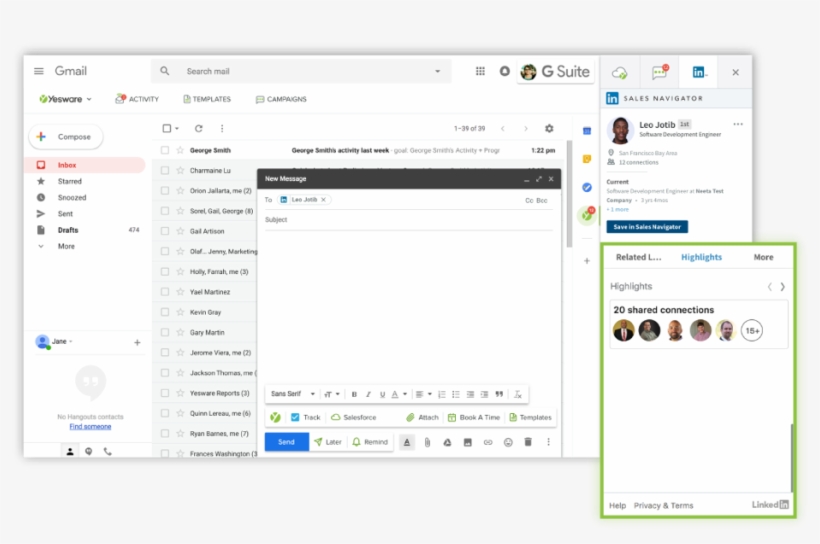The height and width of the screenshot is (544, 820).
Task: Open the Sans Serif font dropdown
Action: click(292, 394)
